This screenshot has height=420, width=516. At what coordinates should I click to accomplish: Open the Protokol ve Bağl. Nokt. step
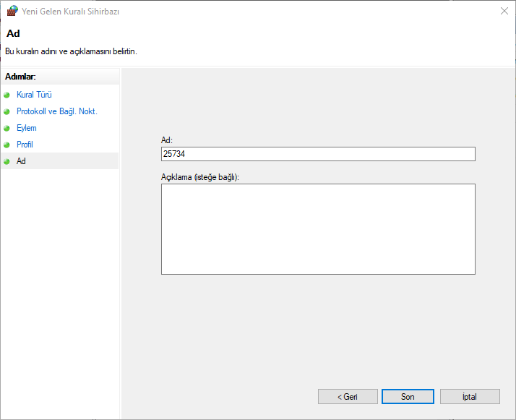tap(56, 111)
